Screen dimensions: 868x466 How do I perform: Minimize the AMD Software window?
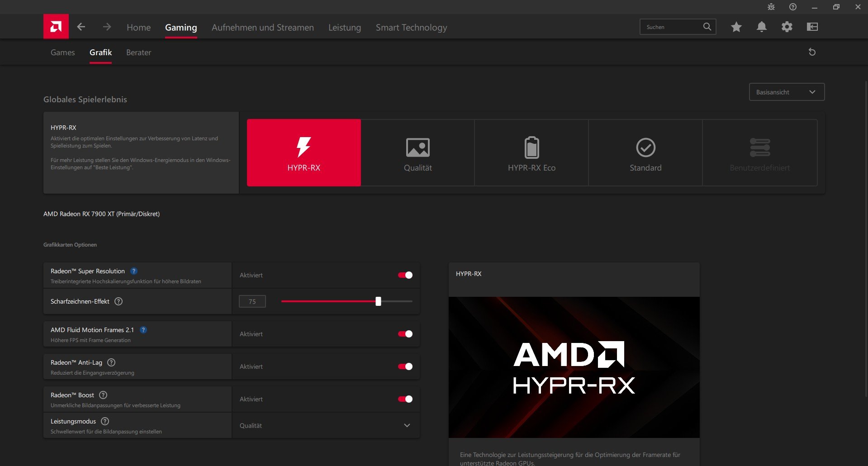pos(815,7)
